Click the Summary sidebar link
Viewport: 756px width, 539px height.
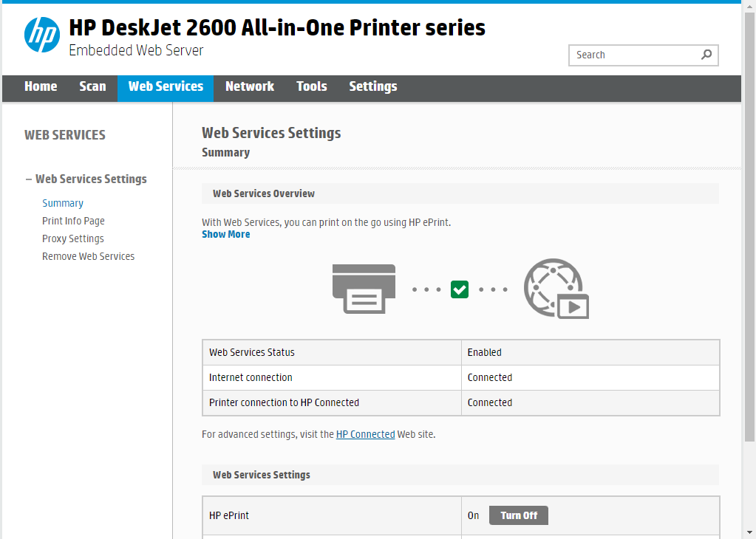pyautogui.click(x=63, y=203)
